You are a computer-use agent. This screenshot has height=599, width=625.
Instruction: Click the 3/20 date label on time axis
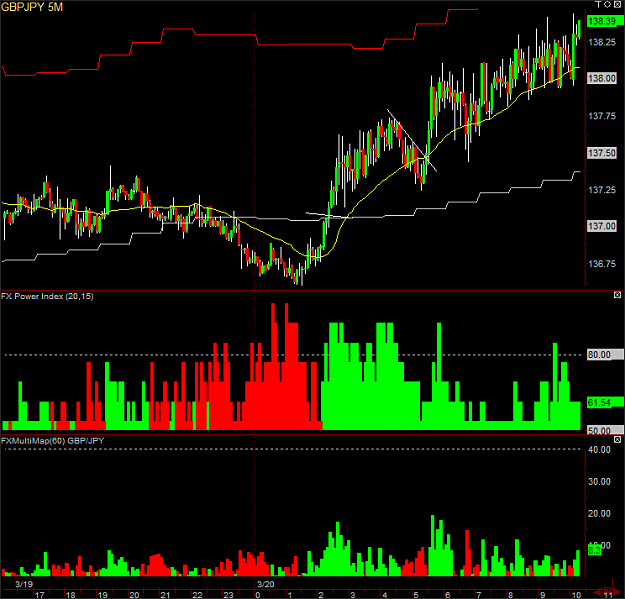(x=265, y=584)
